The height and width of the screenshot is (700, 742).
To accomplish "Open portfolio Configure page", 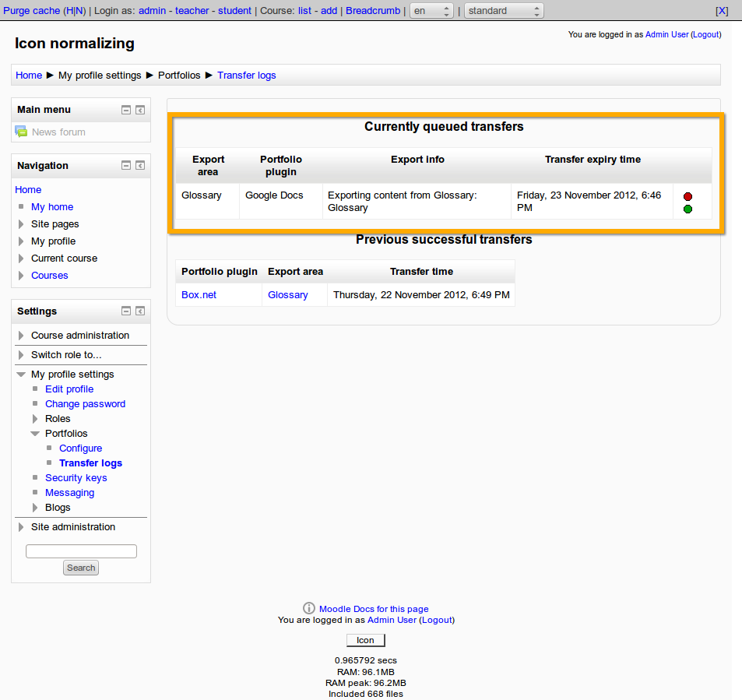I will tap(80, 448).
